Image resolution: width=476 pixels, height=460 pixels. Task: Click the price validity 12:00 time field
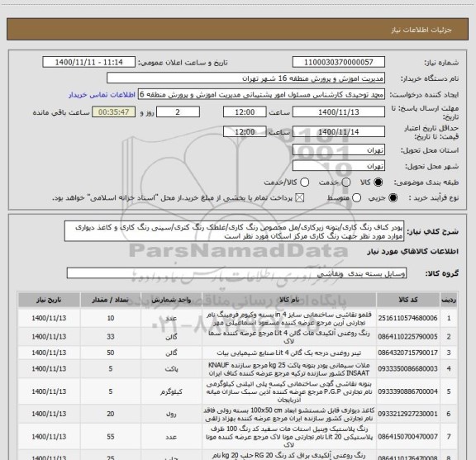245,131
